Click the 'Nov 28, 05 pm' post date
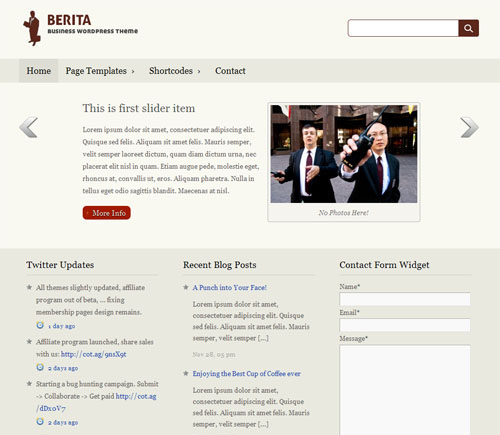The height and width of the screenshot is (435, 500). (214, 354)
